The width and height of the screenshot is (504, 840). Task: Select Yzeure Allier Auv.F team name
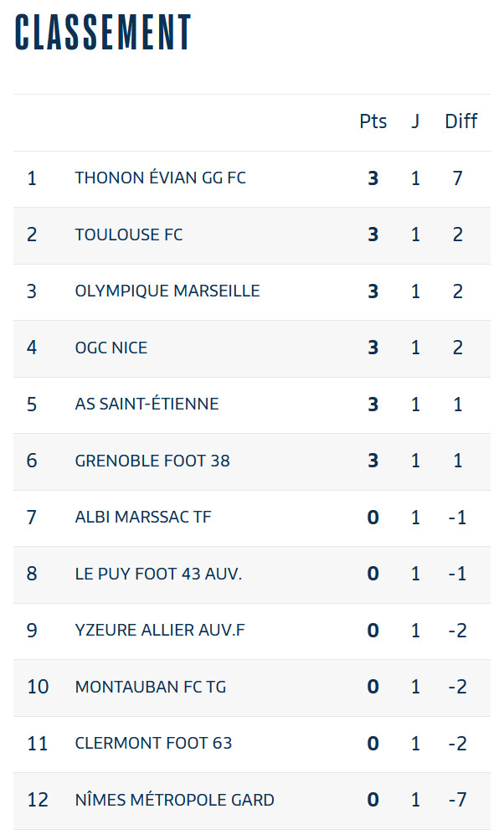click(x=160, y=631)
